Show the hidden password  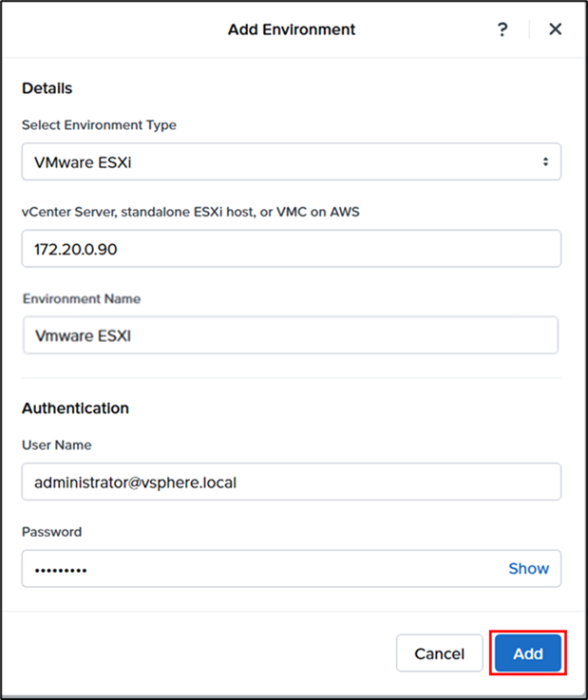tap(528, 569)
